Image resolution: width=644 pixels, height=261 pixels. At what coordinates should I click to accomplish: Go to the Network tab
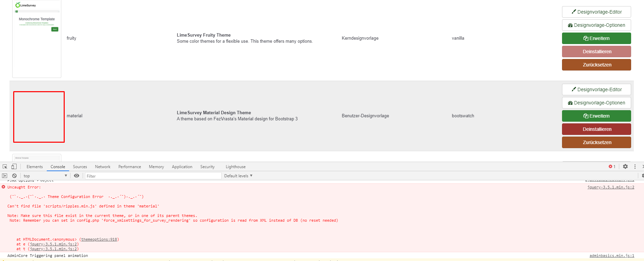[103, 167]
